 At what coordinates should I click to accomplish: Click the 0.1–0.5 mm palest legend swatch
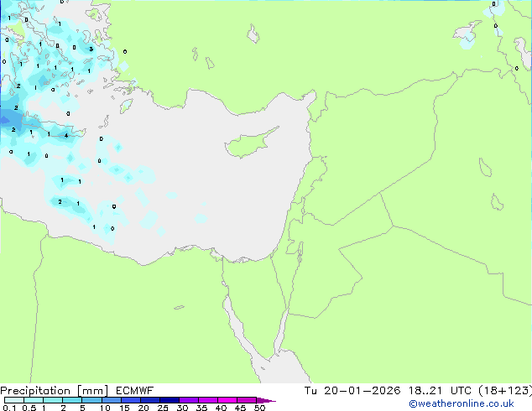[14, 400]
